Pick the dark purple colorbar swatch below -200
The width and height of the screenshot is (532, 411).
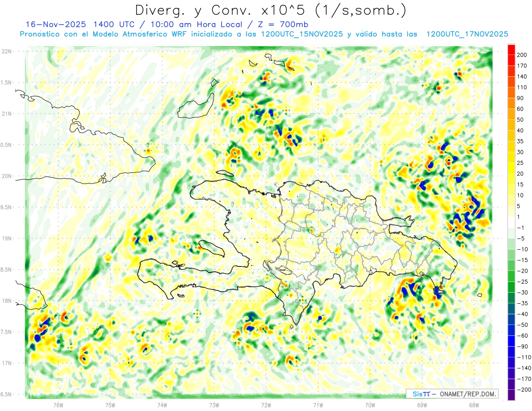(511, 395)
